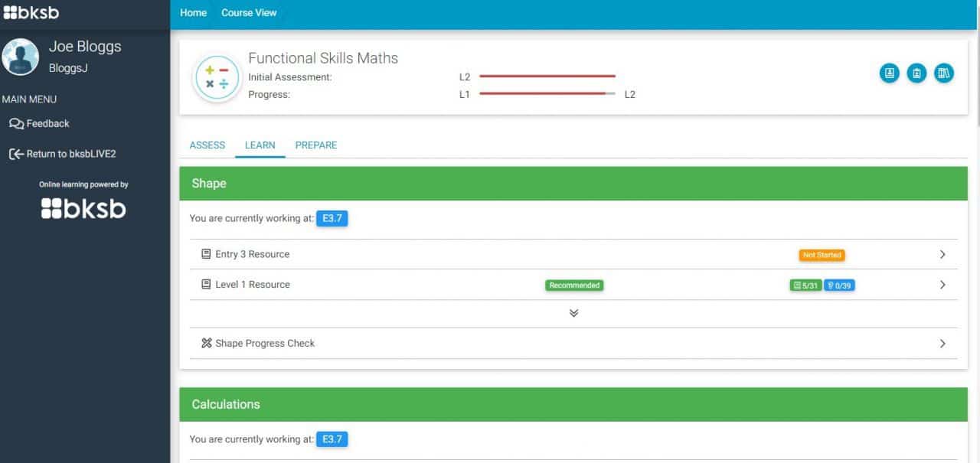Click the Joe Bloggs profile avatar
The width and height of the screenshot is (980, 463).
[x=21, y=57]
